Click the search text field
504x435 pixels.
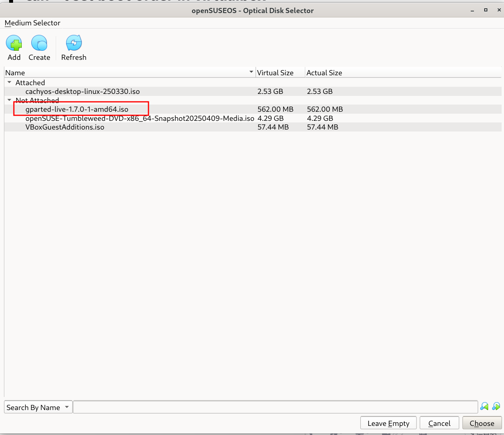276,407
